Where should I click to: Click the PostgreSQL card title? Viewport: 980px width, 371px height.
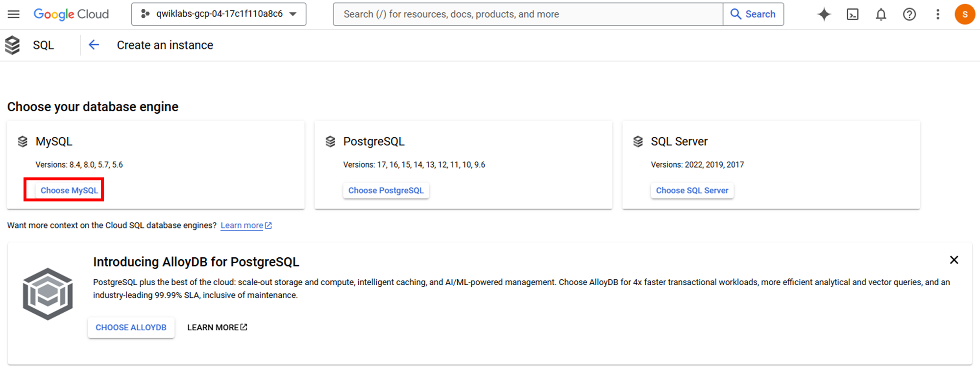[x=374, y=142]
